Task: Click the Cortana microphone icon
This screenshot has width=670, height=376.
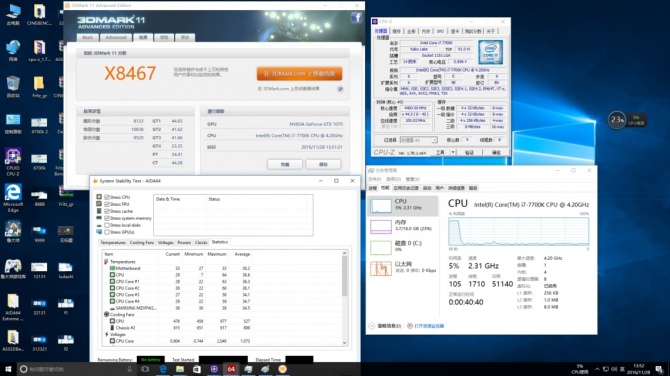Action: pos(129,369)
